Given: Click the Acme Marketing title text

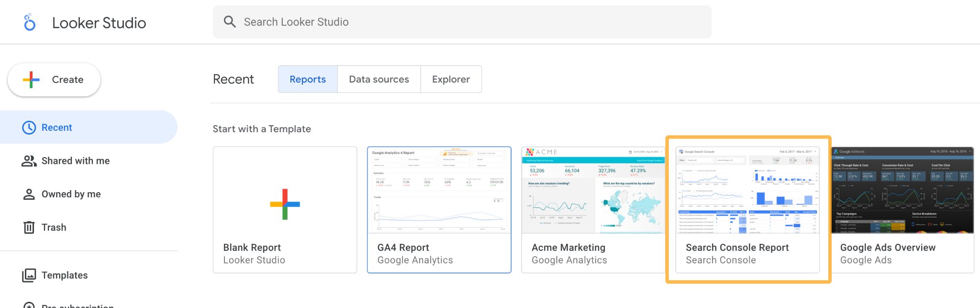Looking at the screenshot, I should tap(568, 248).
